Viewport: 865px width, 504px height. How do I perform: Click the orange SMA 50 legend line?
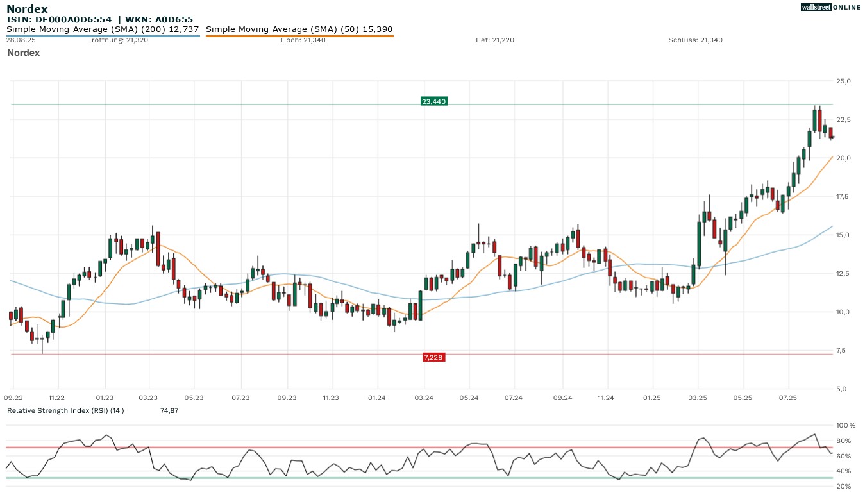(299, 36)
